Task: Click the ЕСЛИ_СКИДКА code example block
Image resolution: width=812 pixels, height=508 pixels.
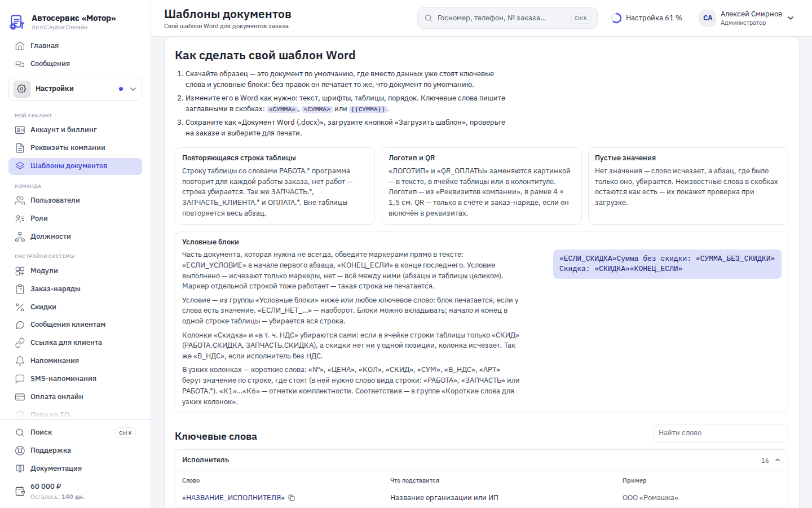Action: tap(667, 264)
